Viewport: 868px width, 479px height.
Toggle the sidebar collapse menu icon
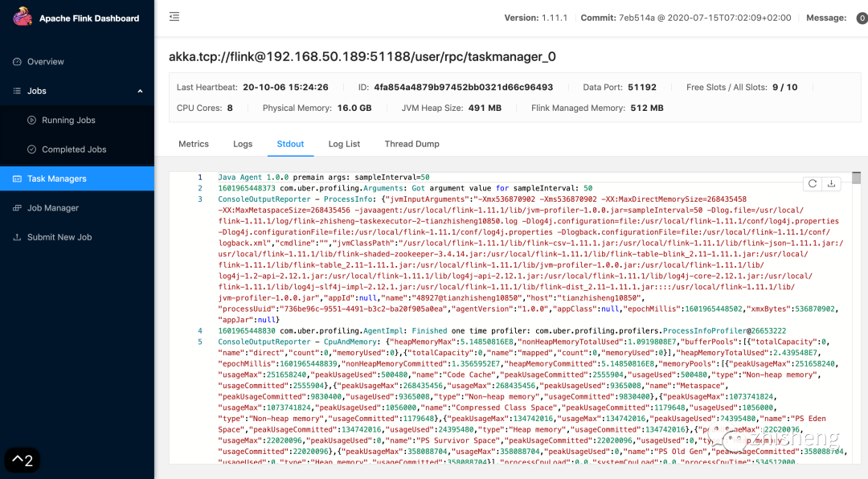(x=174, y=17)
